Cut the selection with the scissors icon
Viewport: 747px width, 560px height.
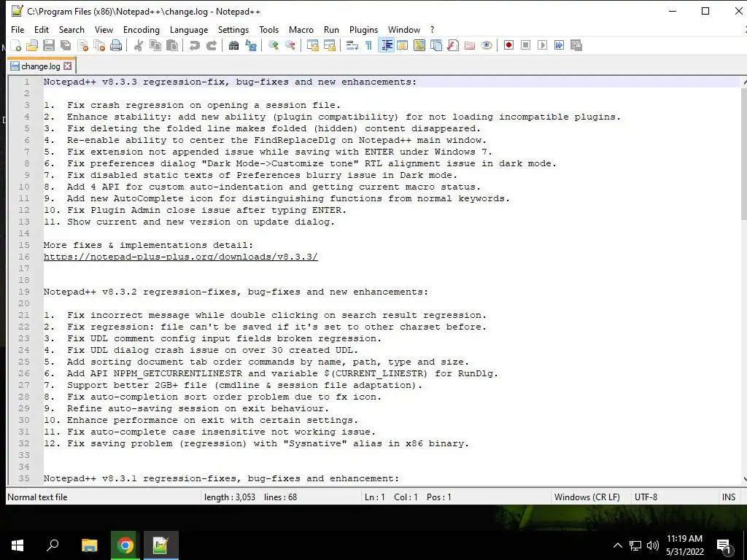coord(139,45)
